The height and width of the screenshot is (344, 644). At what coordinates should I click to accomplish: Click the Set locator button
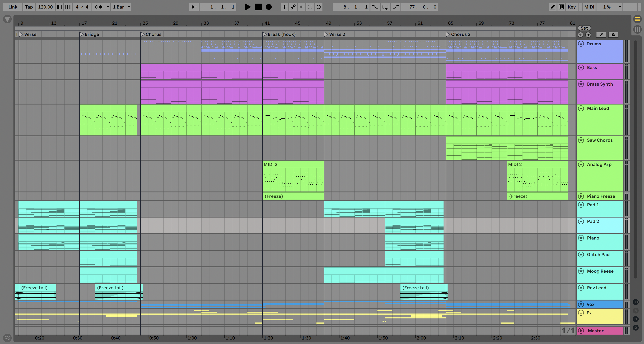584,28
